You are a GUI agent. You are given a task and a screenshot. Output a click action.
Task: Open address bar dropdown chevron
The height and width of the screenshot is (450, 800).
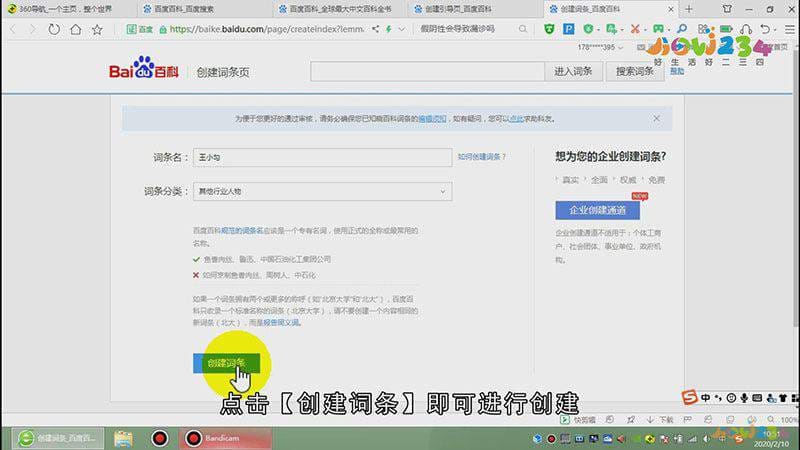402,29
